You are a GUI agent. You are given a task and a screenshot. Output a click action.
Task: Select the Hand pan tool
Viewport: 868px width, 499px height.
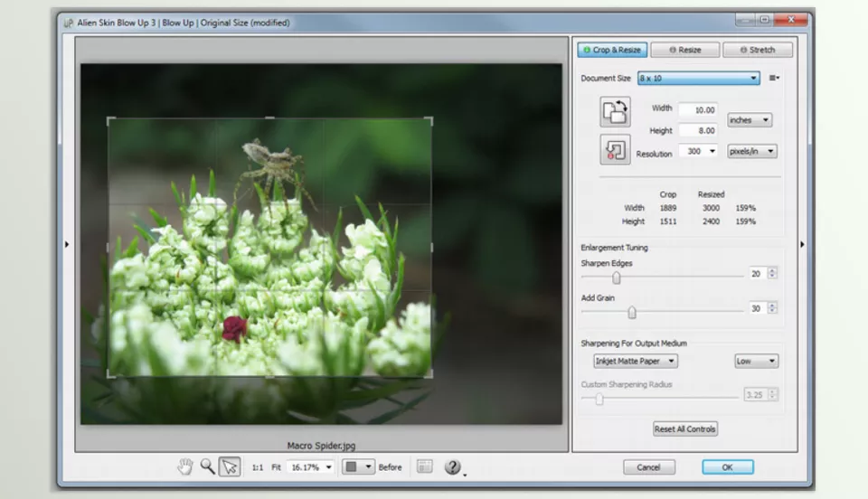[x=184, y=467]
